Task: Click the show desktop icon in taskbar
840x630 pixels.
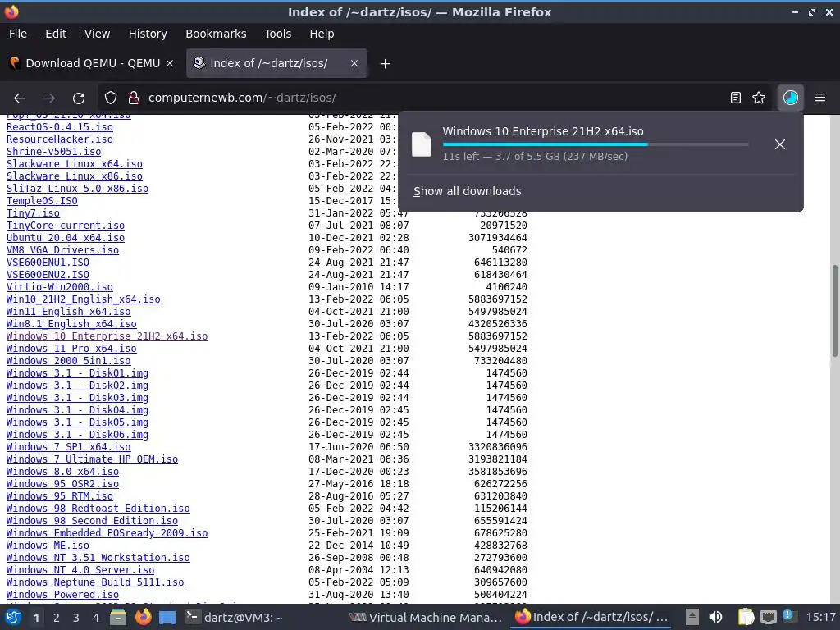Action: (167, 617)
